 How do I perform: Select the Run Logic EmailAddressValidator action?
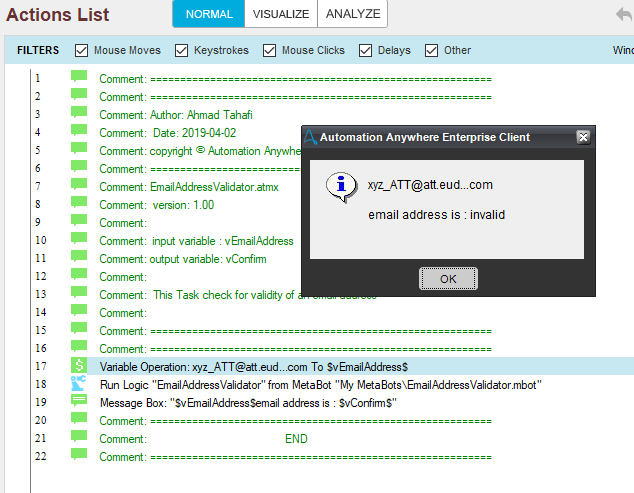(x=321, y=385)
